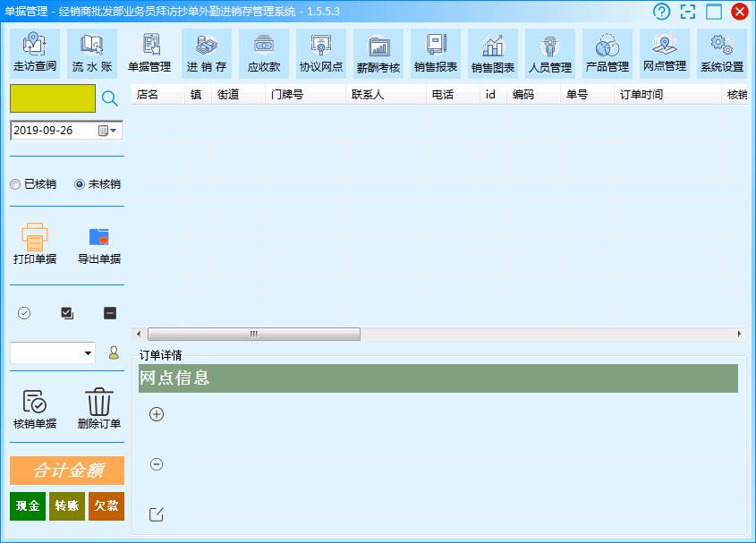Open the 销售图表 sales chart
Viewport: 756px width, 543px height.
pos(493,53)
